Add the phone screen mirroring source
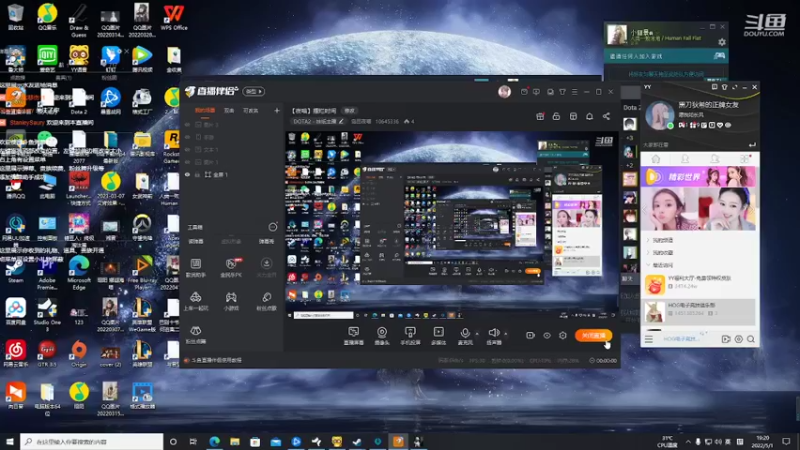 point(410,336)
